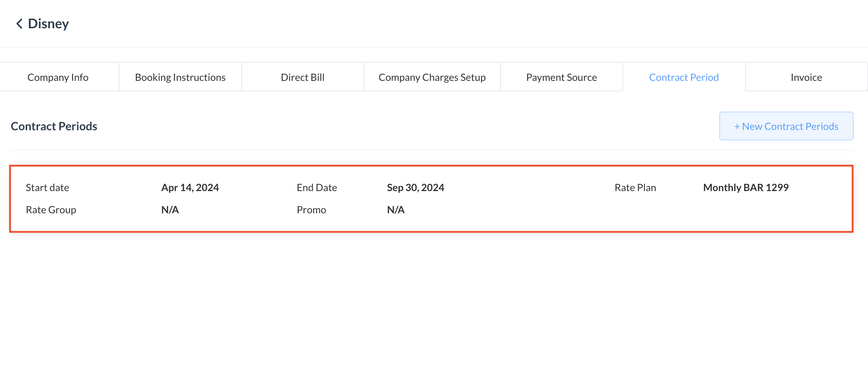Image resolution: width=868 pixels, height=370 pixels.
Task: Click the Promo N/A value
Action: click(396, 210)
